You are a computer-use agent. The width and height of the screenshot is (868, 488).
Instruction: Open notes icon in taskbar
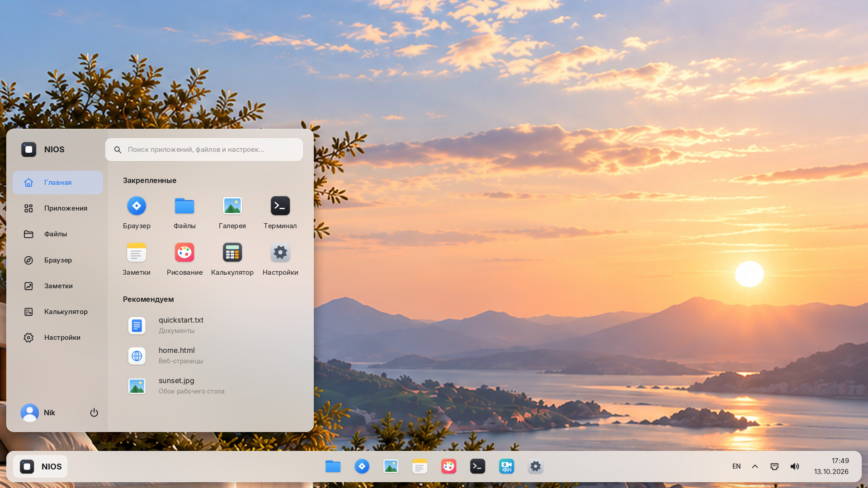(x=420, y=466)
